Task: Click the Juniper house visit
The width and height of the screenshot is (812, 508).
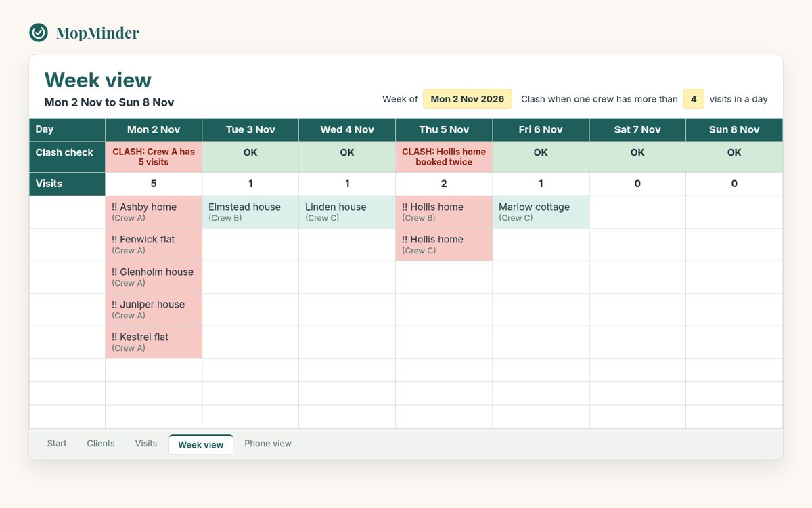Action: (154, 310)
